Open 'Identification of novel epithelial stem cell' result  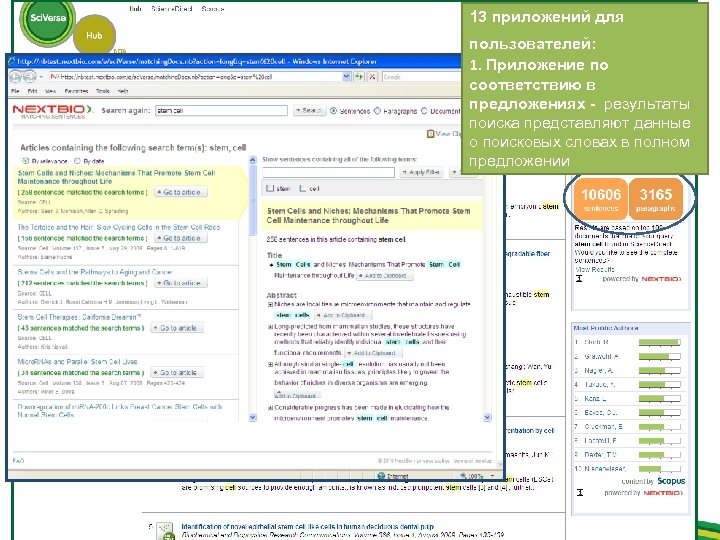pyautogui.click(x=307, y=526)
